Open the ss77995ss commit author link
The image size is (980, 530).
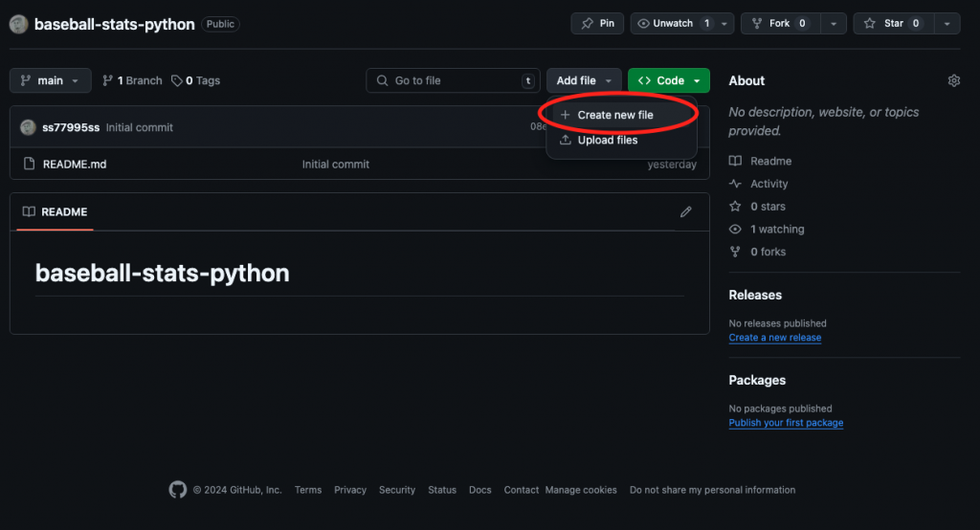coord(71,127)
